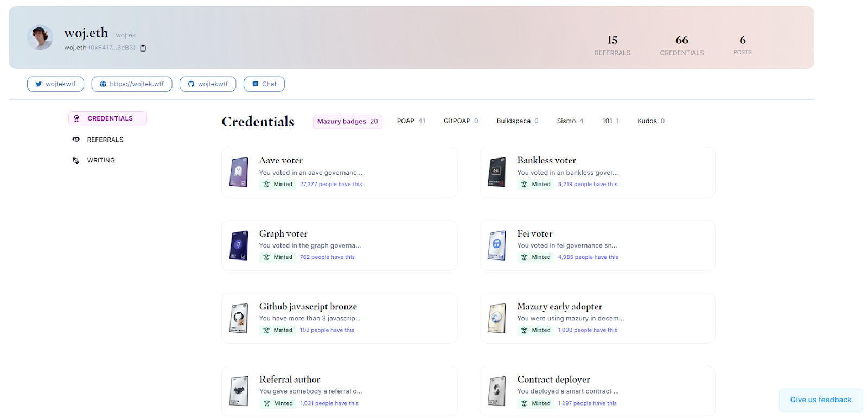
Task: View 27,377 people who have Aave voter
Action: pyautogui.click(x=331, y=185)
